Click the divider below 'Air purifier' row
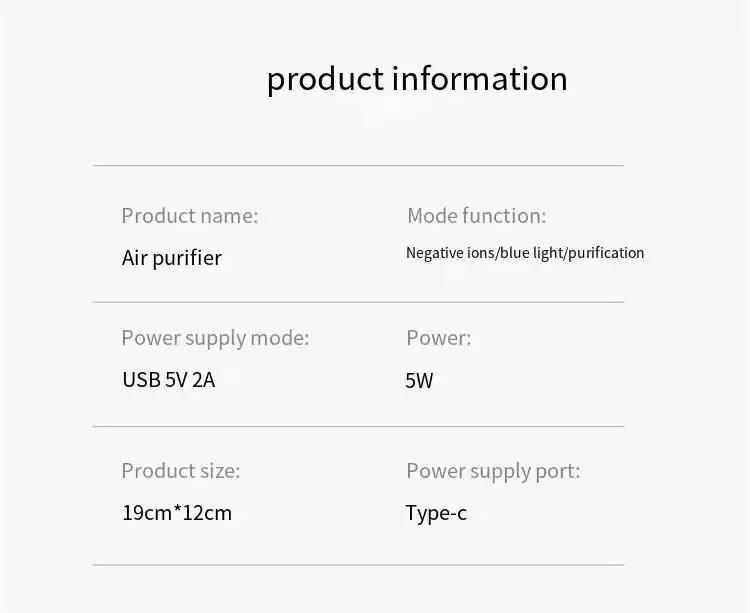 click(358, 302)
